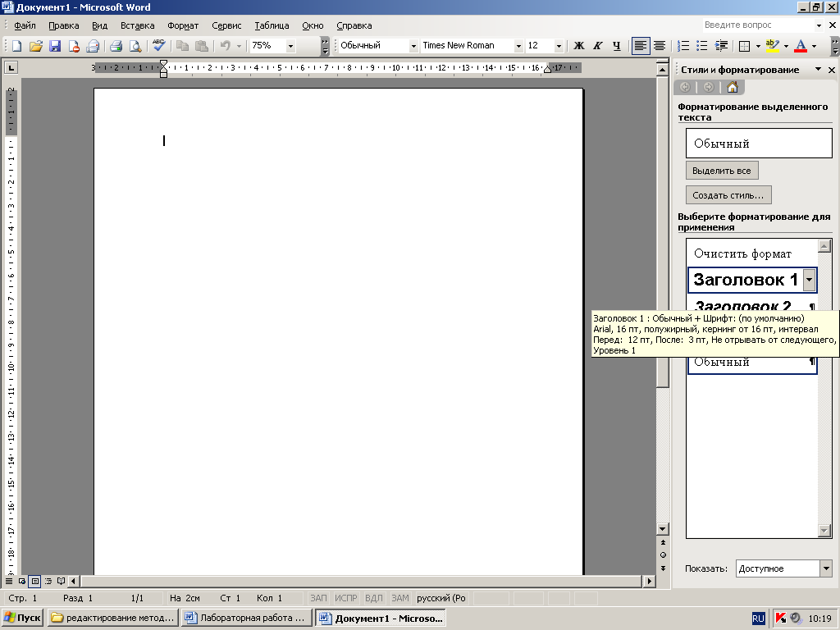Screen dimensions: 840x630
Task: Open the Сервис menu
Action: (x=226, y=25)
